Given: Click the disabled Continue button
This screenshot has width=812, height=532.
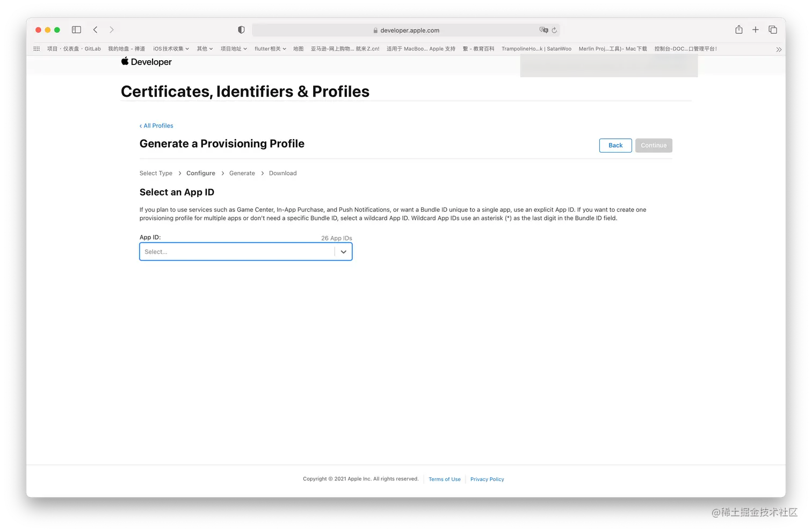Looking at the screenshot, I should click(x=654, y=145).
